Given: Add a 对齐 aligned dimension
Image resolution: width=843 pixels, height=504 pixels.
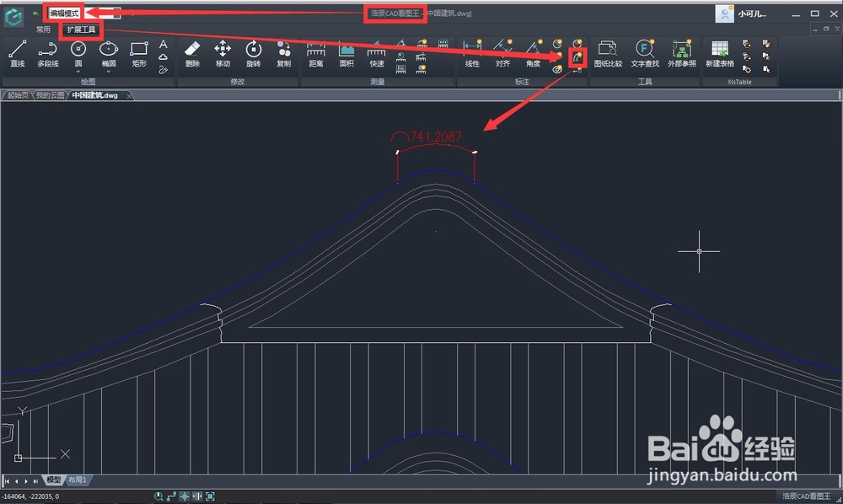Looking at the screenshot, I should pos(502,54).
